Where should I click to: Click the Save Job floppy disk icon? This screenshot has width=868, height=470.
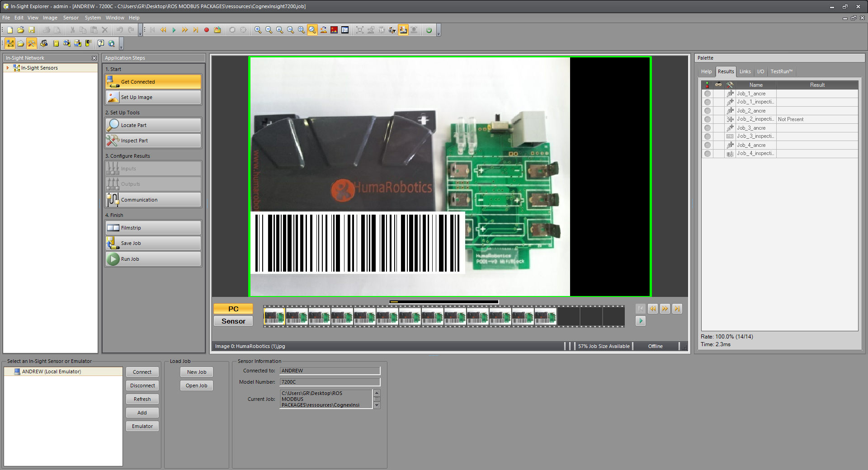coord(32,30)
